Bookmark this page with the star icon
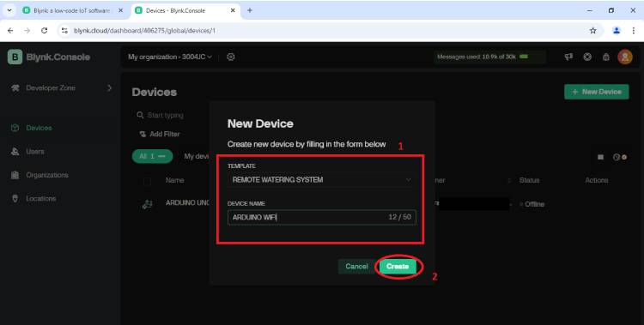The width and height of the screenshot is (644, 325). pos(592,30)
